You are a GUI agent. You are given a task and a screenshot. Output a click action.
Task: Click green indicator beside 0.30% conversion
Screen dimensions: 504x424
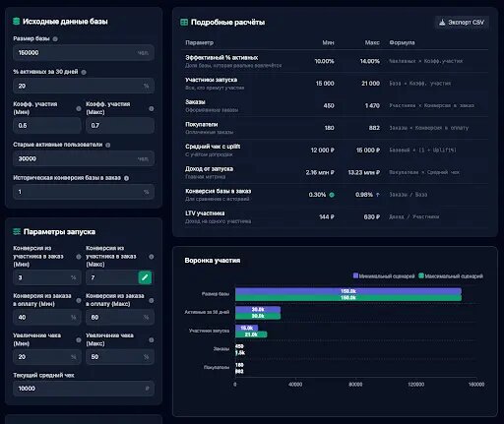[332, 195]
